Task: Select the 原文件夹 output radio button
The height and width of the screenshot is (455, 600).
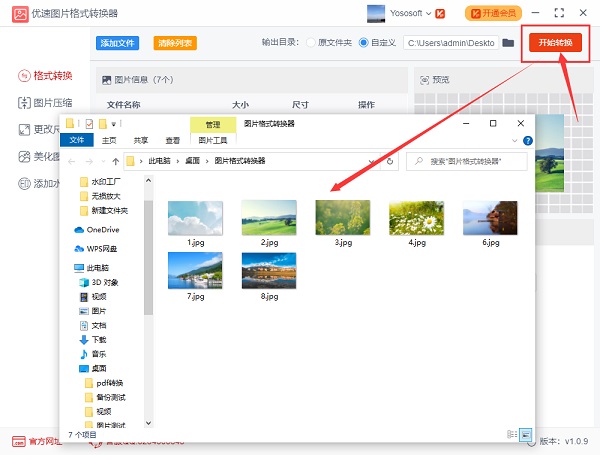Action: click(311, 43)
